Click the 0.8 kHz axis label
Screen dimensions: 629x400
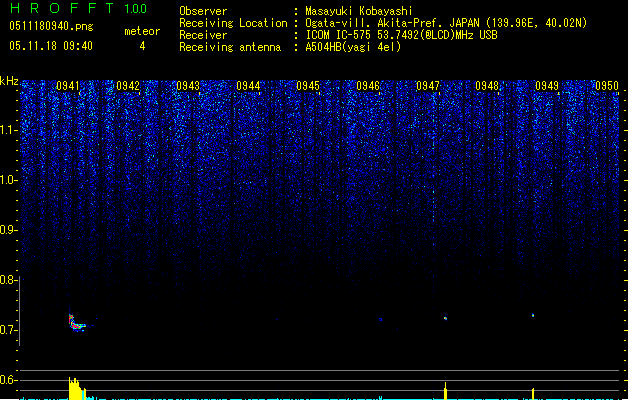pyautogui.click(x=8, y=280)
